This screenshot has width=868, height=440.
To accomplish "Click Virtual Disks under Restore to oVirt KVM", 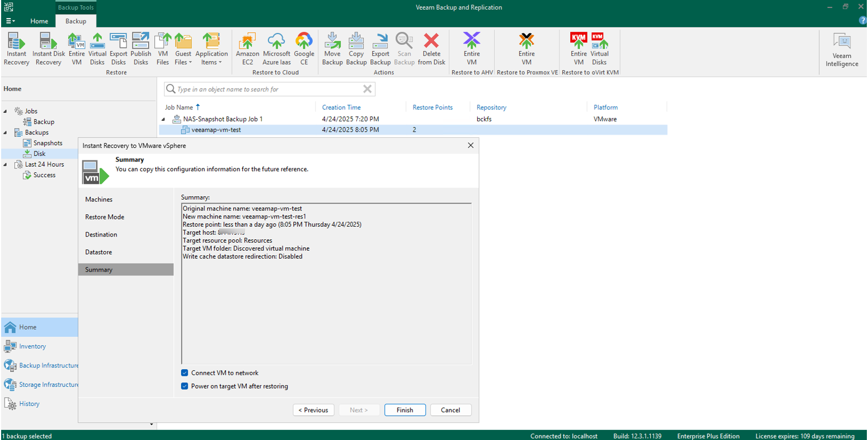I will coord(600,49).
